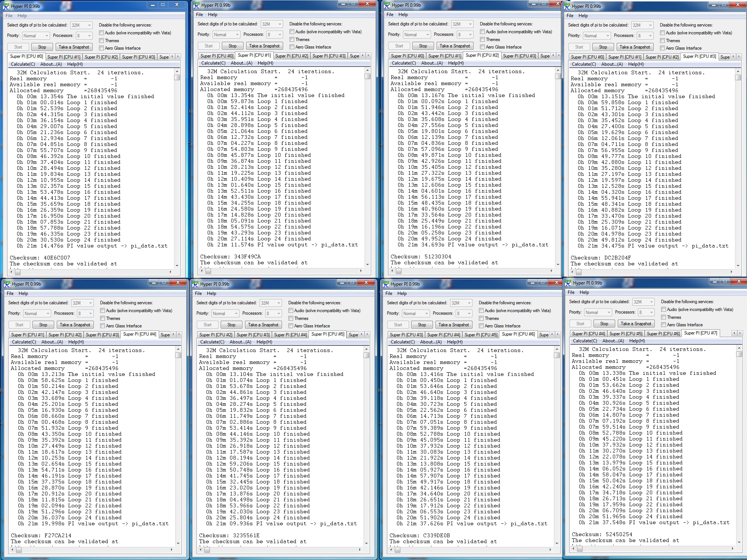Click scroll down arrow of log with checksum DC2B204F
This screenshot has width=747, height=560.
tap(738, 266)
